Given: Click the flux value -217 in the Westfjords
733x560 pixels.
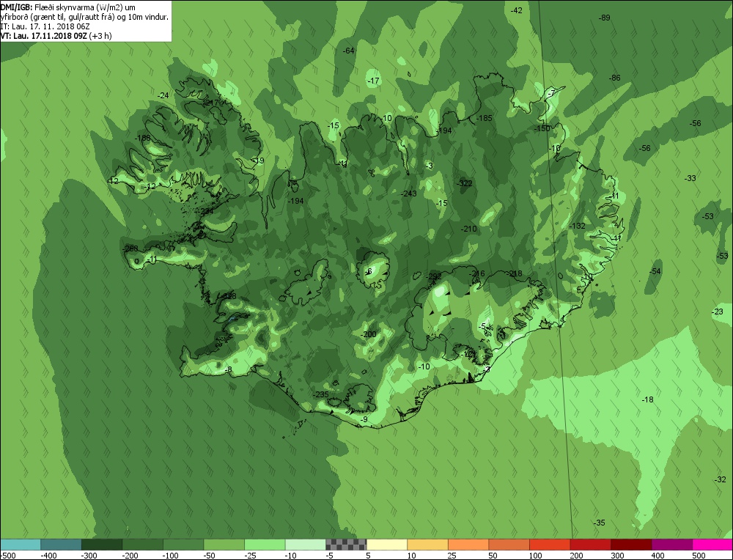Looking at the screenshot, I should pos(210,103).
